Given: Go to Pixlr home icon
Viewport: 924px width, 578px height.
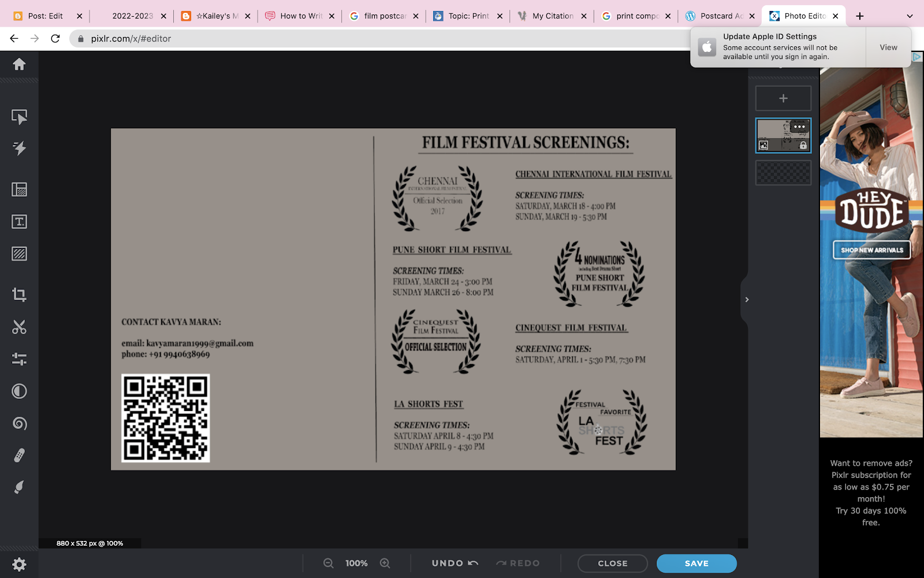Looking at the screenshot, I should (x=19, y=64).
